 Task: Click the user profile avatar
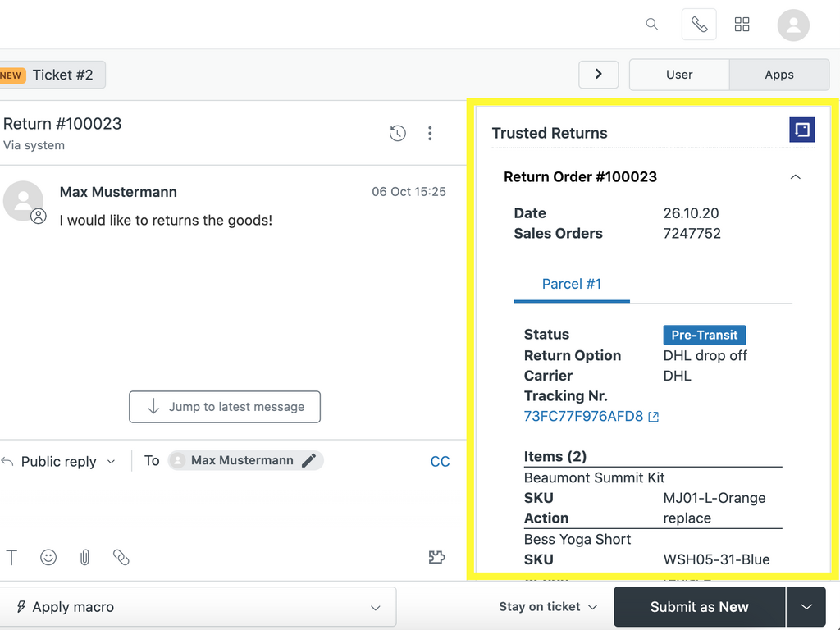point(793,25)
